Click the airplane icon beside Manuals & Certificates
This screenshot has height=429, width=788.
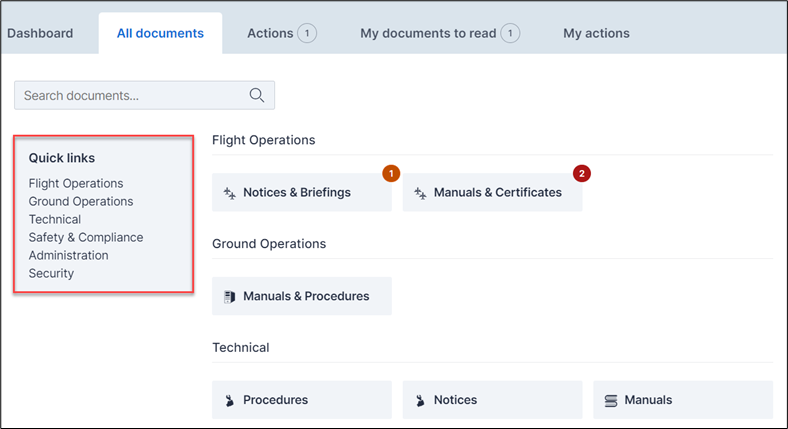point(420,193)
